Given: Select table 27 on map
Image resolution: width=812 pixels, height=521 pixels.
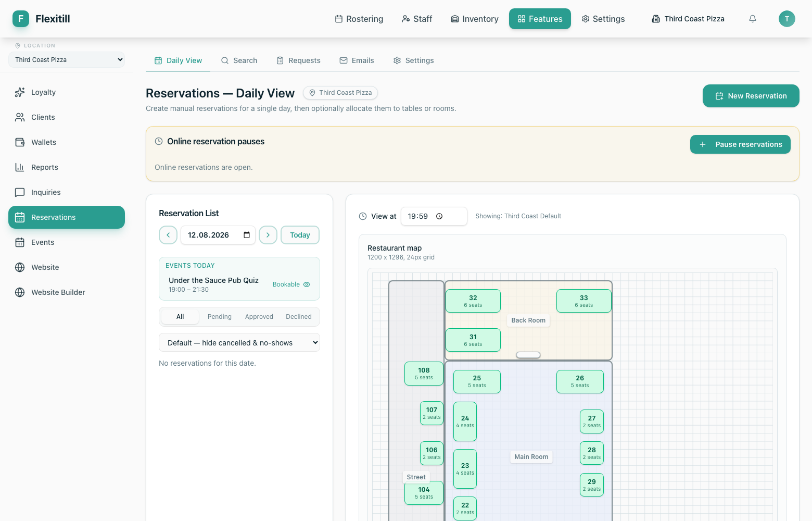Looking at the screenshot, I should 592,421.
